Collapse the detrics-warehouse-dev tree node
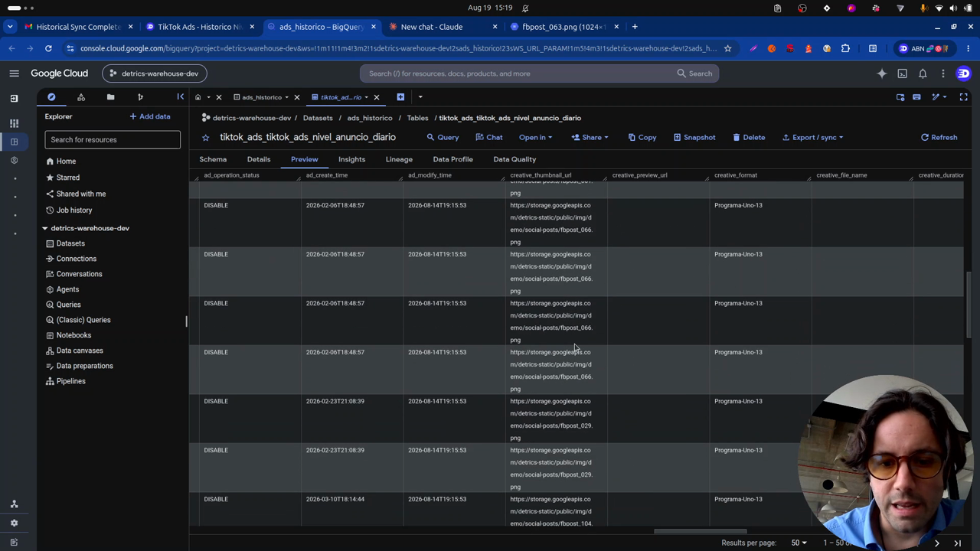Screen dimensions: 980x551 [44, 228]
